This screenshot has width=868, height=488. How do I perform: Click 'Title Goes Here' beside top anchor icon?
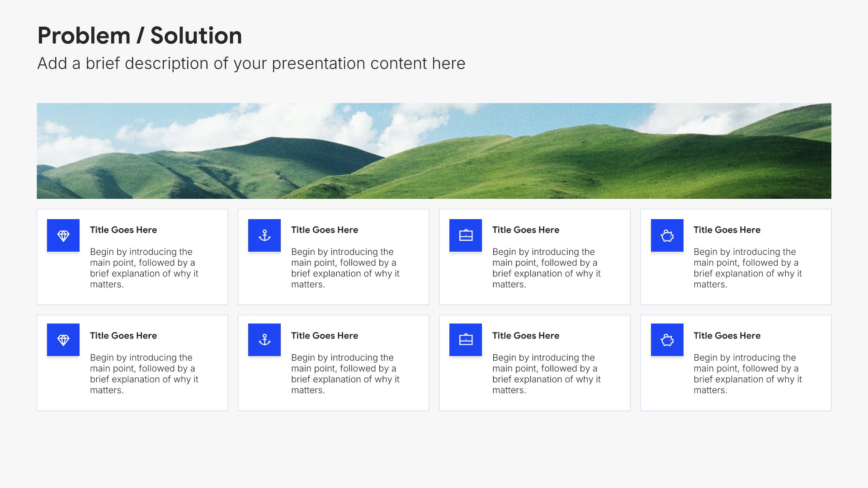(325, 230)
